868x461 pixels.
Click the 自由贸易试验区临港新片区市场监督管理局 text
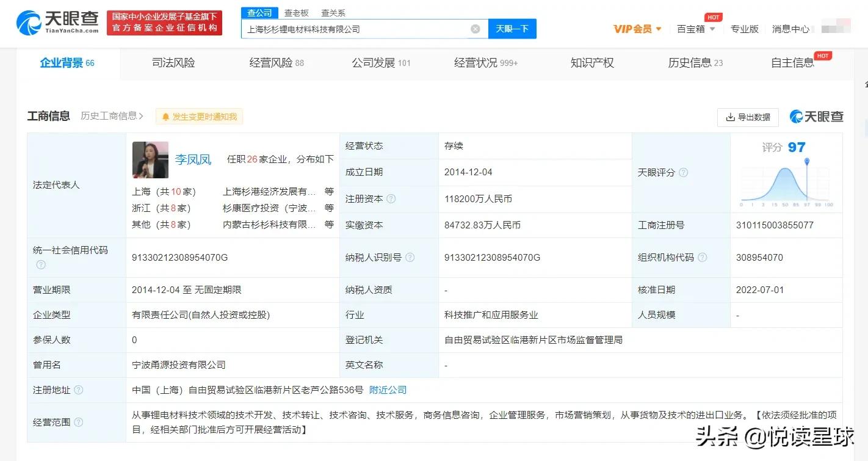533,339
